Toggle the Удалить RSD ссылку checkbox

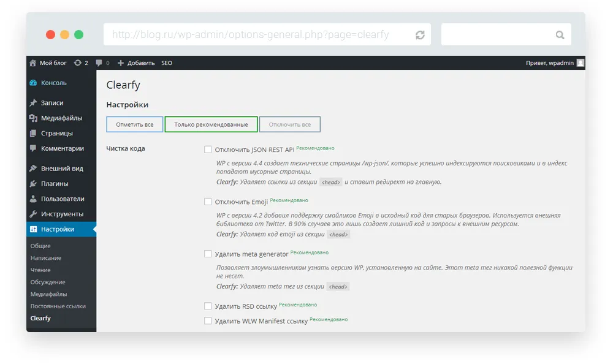(208, 306)
